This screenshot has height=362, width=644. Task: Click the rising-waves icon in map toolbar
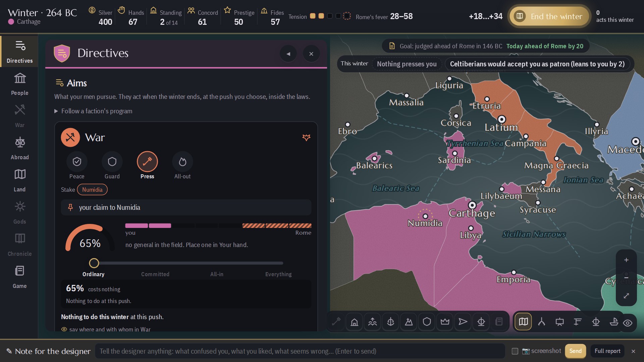[x=372, y=322]
